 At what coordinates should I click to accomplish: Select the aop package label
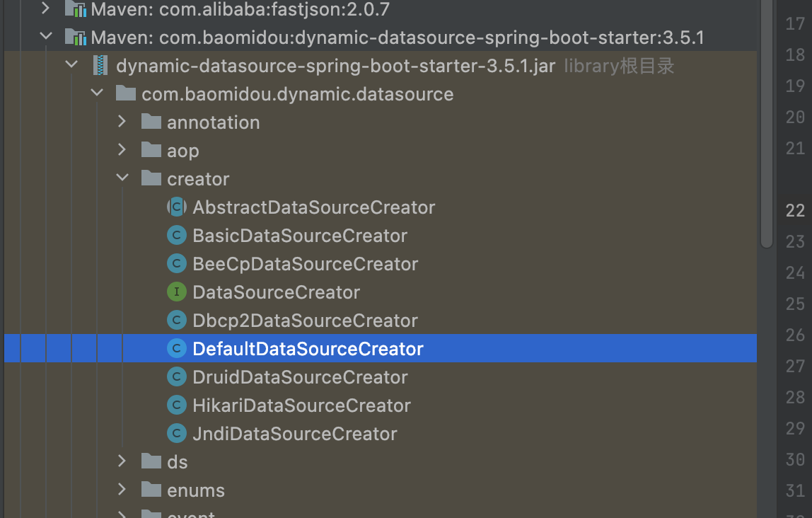pos(182,151)
